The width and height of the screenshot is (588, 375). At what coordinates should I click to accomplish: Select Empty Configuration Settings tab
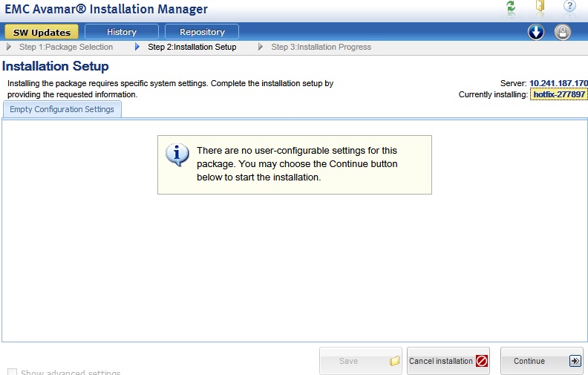pos(62,109)
